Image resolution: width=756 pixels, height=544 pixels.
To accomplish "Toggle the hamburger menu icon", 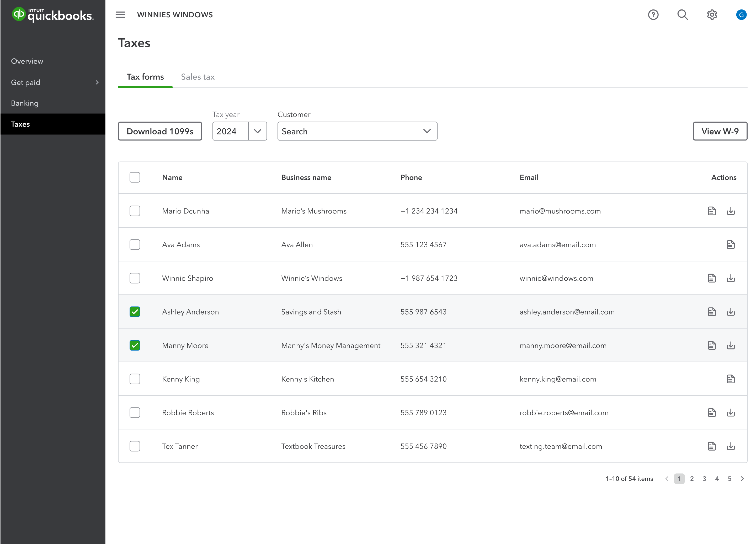I will click(x=120, y=15).
